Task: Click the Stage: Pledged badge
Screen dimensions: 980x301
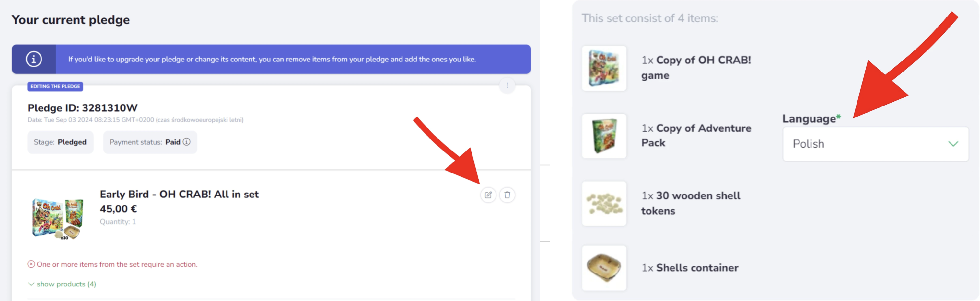Action: click(60, 142)
